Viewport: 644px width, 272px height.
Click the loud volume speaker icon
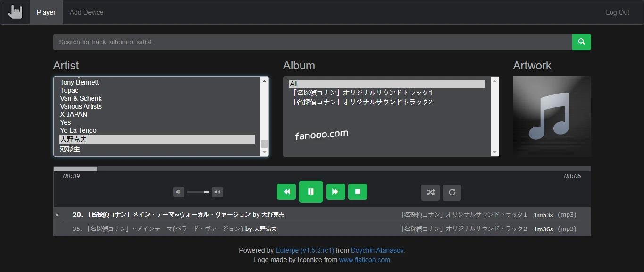tap(217, 192)
